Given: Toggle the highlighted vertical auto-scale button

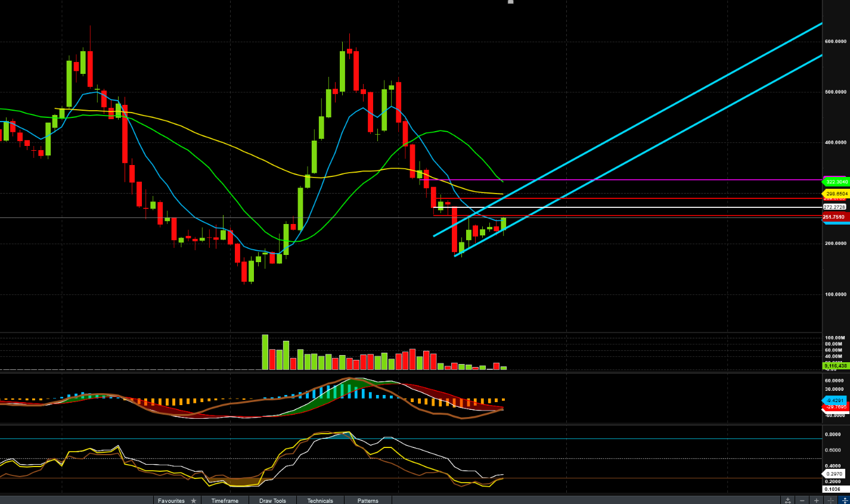Looking at the screenshot, I should coord(845,500).
